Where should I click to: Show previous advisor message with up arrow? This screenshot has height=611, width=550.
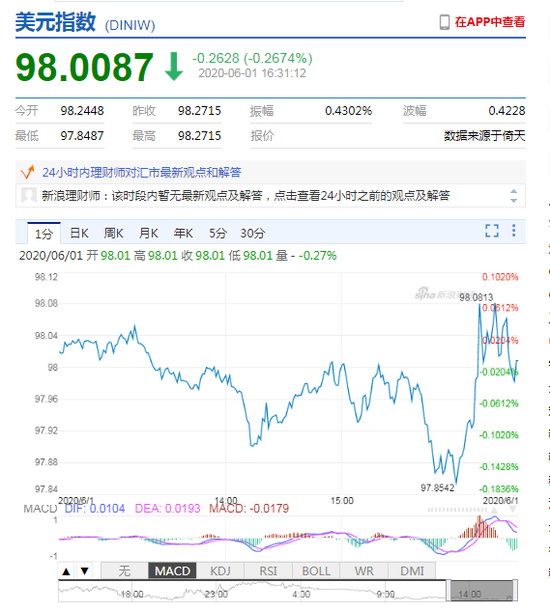click(514, 191)
